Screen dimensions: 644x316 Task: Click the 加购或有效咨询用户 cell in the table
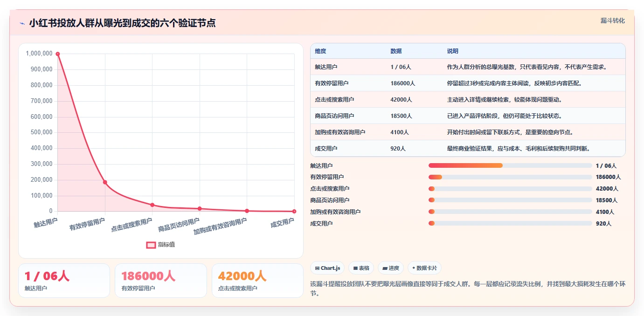(x=340, y=132)
